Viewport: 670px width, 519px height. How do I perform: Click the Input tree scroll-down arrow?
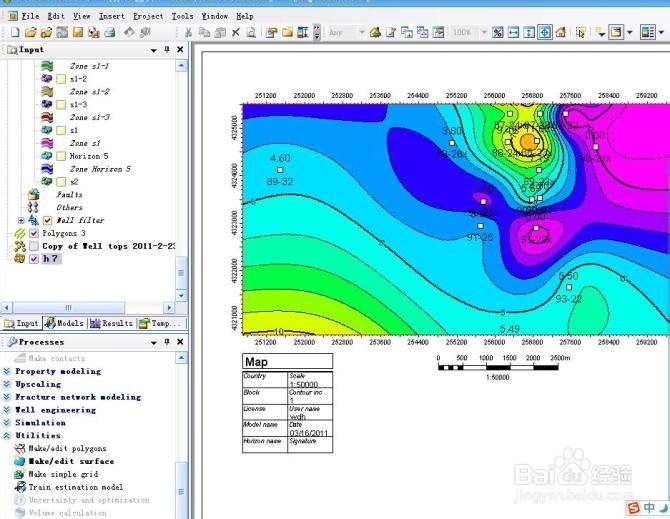click(181, 296)
